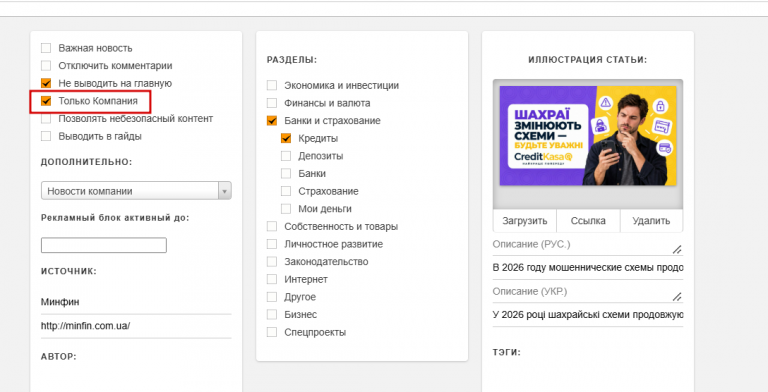Check the 'Важная новость' checkbox

coord(46,48)
